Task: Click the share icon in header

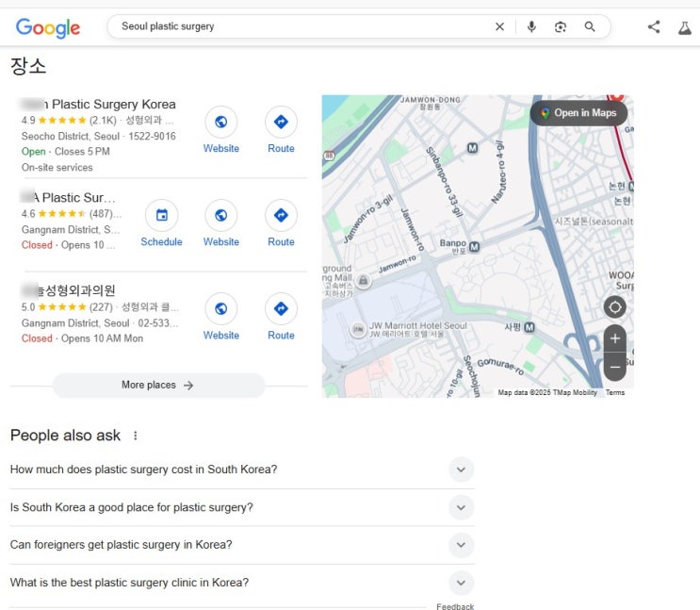Action: [654, 26]
